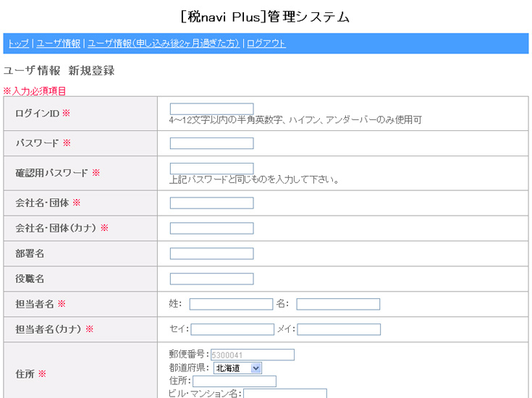Screen dimensions: 532x398
Task: Click the 姓 field for 担当者名
Action: 231,304
